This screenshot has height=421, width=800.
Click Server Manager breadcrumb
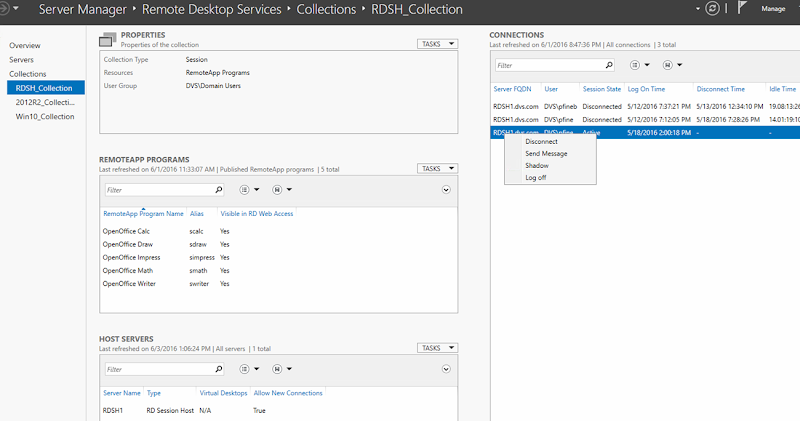coord(83,9)
